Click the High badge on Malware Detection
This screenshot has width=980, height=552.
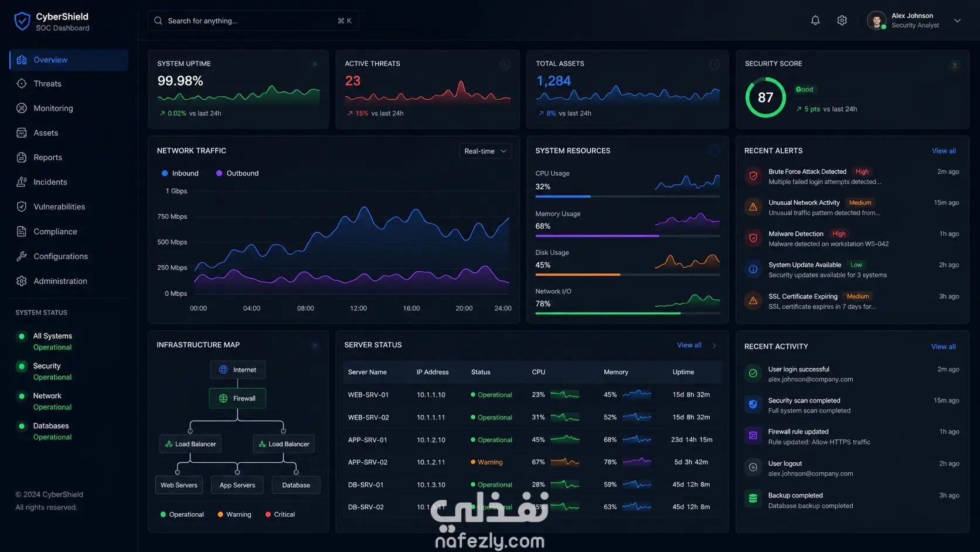[839, 234]
